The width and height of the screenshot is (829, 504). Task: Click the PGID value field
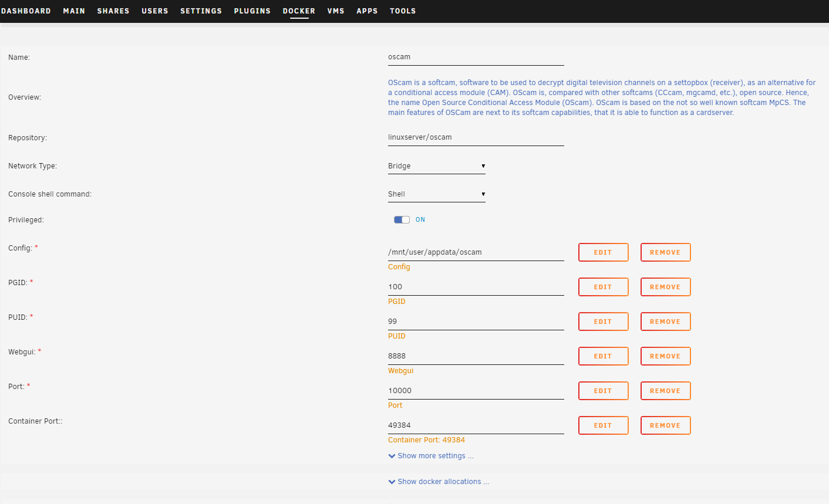click(x=476, y=287)
